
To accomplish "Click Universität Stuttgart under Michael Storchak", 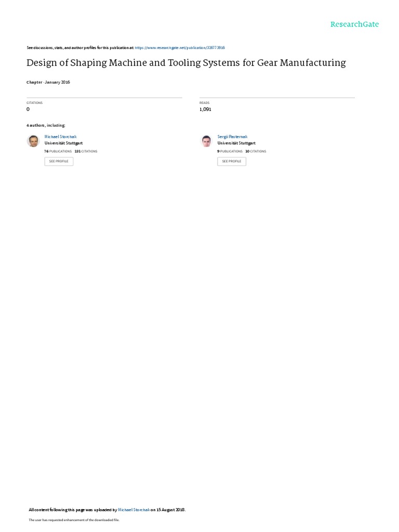I will pos(63,143).
